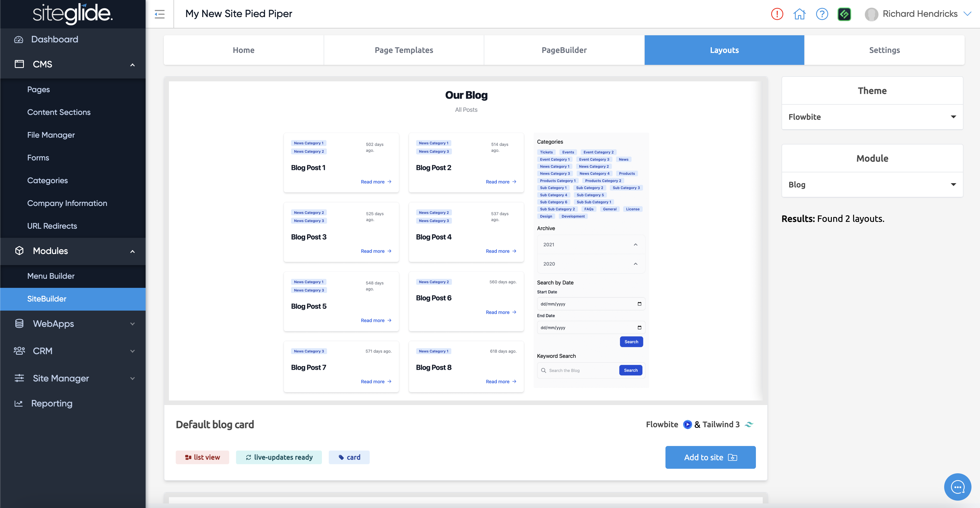Image resolution: width=980 pixels, height=508 pixels.
Task: Open the Theme dropdown showing Flowbite
Action: pos(872,117)
